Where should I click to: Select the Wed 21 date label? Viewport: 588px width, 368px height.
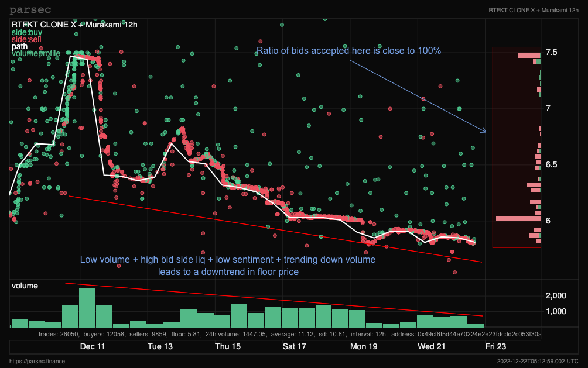point(431,346)
